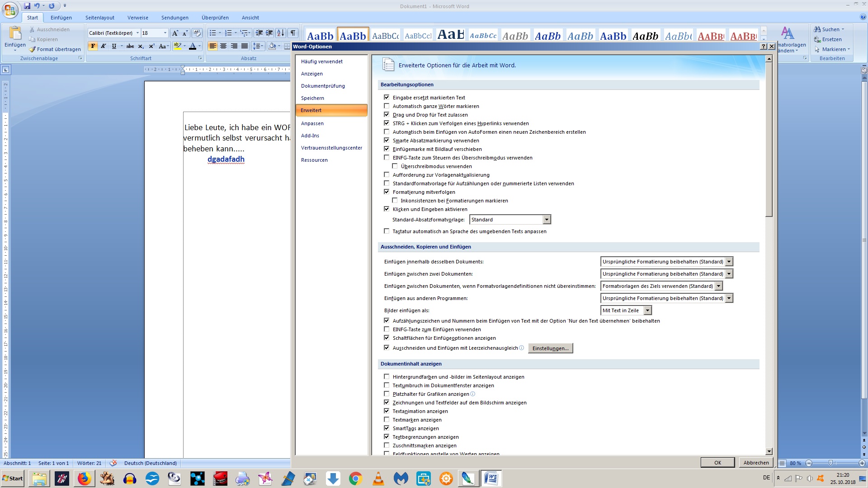Click the italic (K) formatting icon
This screenshot has height=488, width=868.
104,46
